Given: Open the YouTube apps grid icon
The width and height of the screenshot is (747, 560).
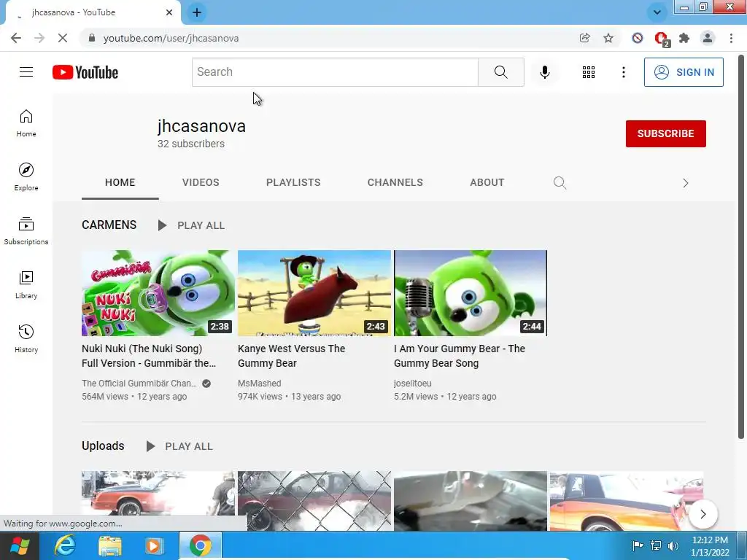Looking at the screenshot, I should (589, 72).
